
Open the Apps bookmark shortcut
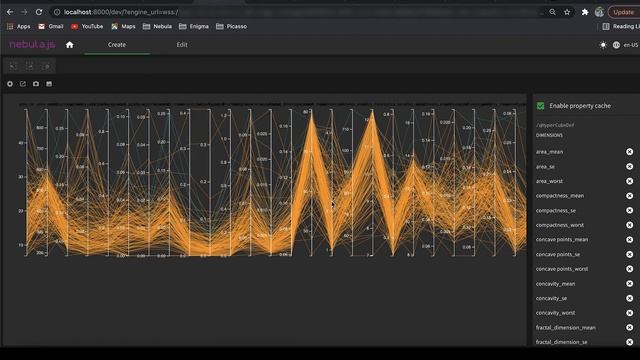pos(19,27)
